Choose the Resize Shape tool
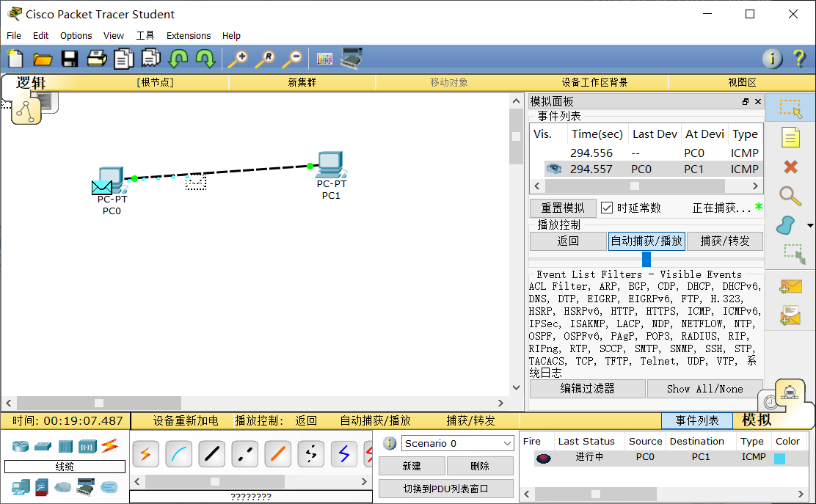The image size is (816, 504). click(794, 254)
